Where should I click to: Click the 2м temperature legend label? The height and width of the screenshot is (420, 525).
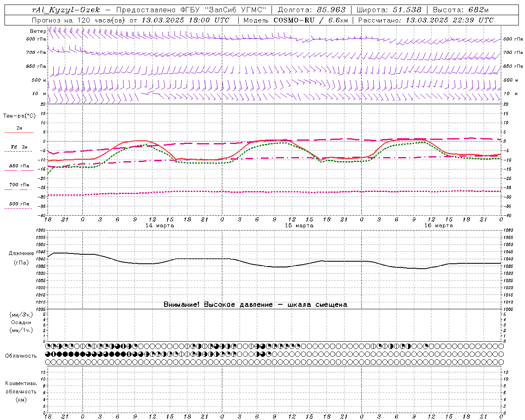[x=19, y=128]
